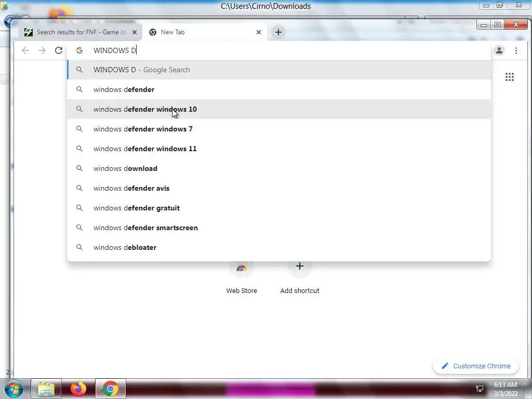Select 'windows defender avis' suggestion

tap(279, 188)
